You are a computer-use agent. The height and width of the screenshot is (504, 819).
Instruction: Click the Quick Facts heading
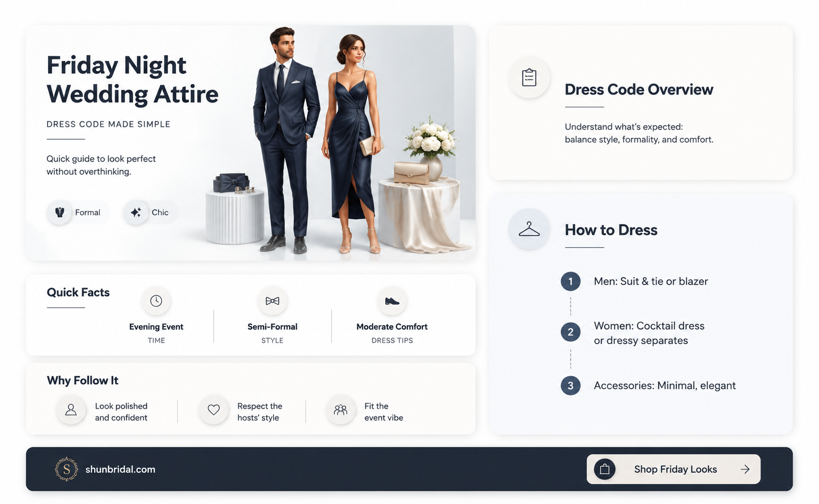[x=78, y=292]
